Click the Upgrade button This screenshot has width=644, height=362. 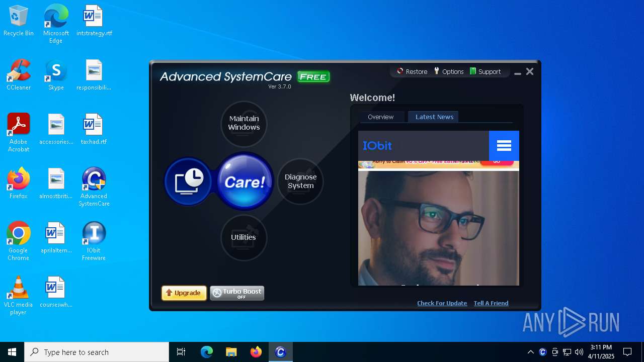(184, 293)
